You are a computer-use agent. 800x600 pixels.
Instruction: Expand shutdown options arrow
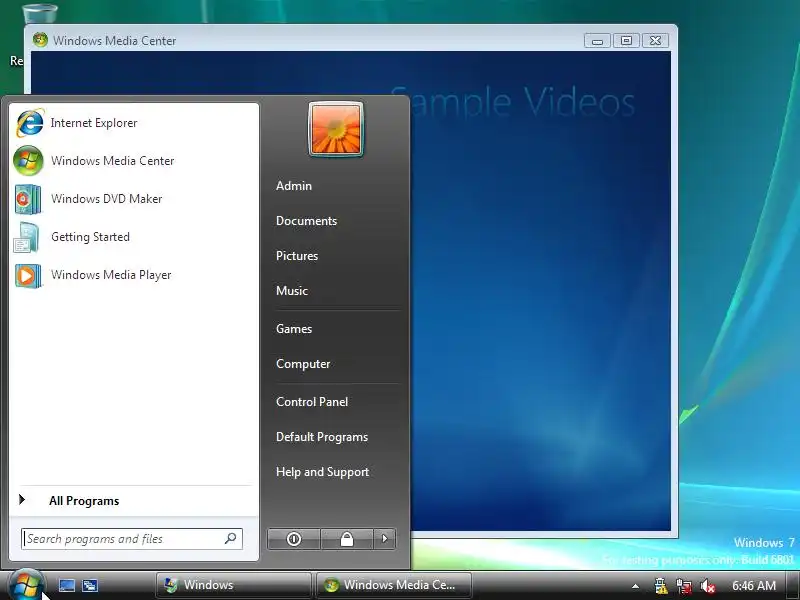coord(385,539)
